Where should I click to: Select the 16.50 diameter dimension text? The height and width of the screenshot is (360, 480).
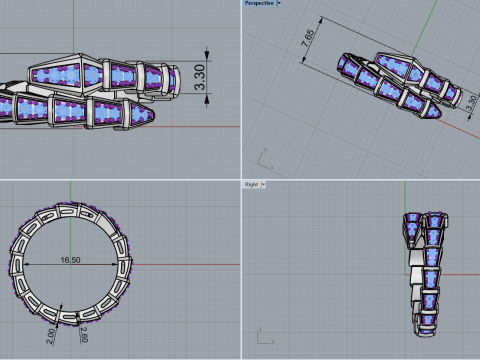pyautogui.click(x=70, y=260)
